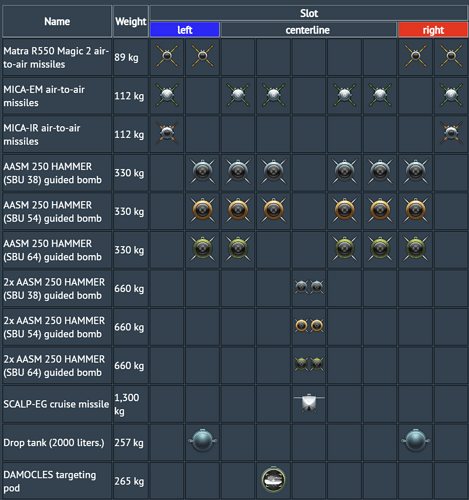Click the first Matra R550 Magic 2 icon
The width and height of the screenshot is (469, 500).
pos(167,56)
